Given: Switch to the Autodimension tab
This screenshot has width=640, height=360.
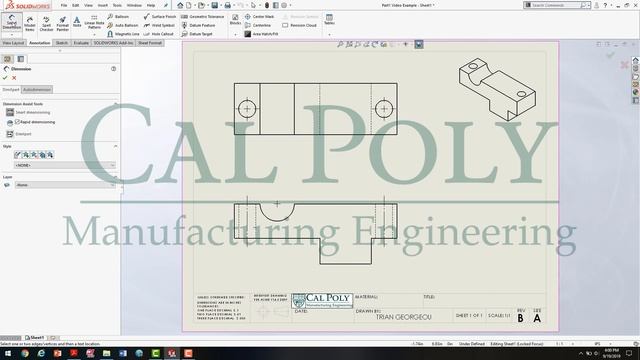Looking at the screenshot, I should pyautogui.click(x=37, y=89).
